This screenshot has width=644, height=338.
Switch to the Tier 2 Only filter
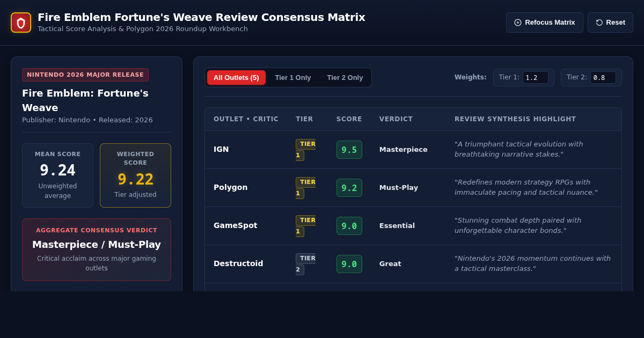coord(345,78)
